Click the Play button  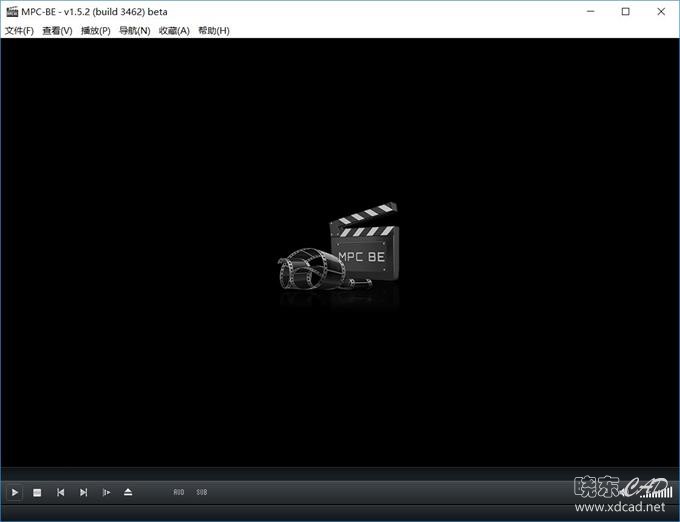[x=15, y=492]
